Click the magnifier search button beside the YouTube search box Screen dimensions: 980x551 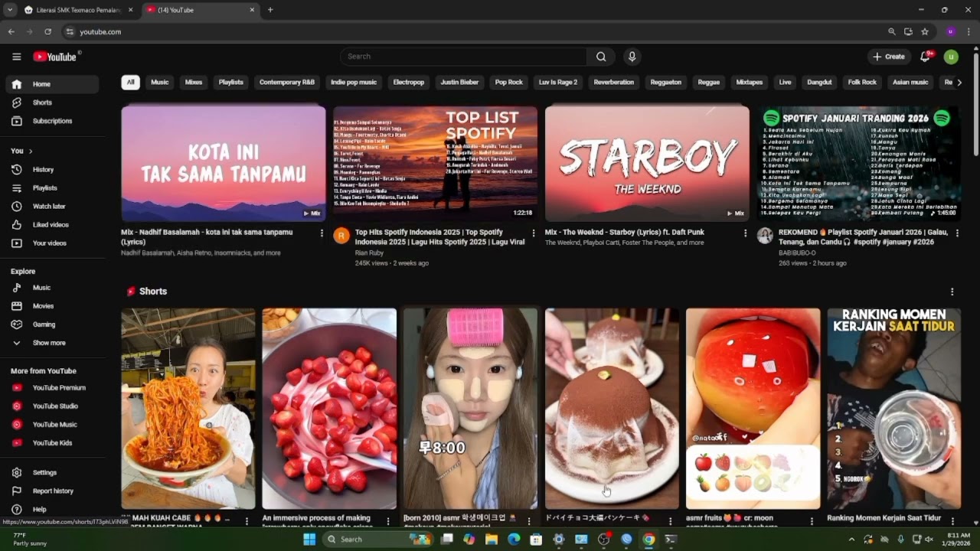[601, 57]
